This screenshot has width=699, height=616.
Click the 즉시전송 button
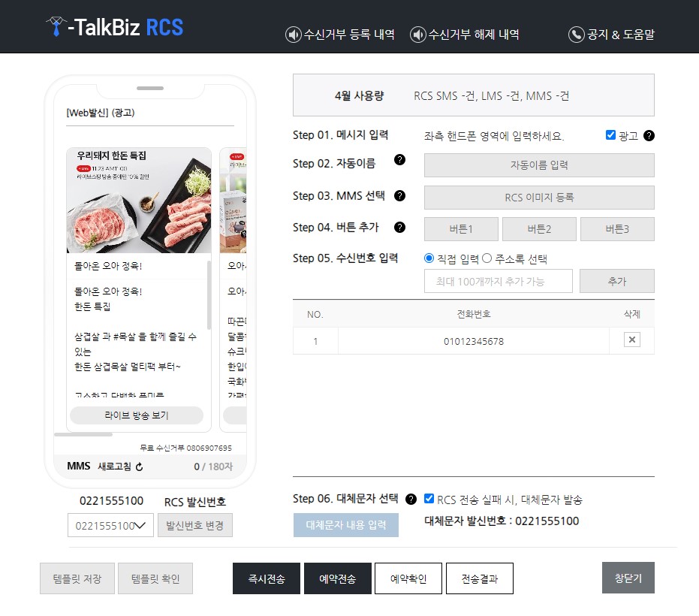(266, 578)
